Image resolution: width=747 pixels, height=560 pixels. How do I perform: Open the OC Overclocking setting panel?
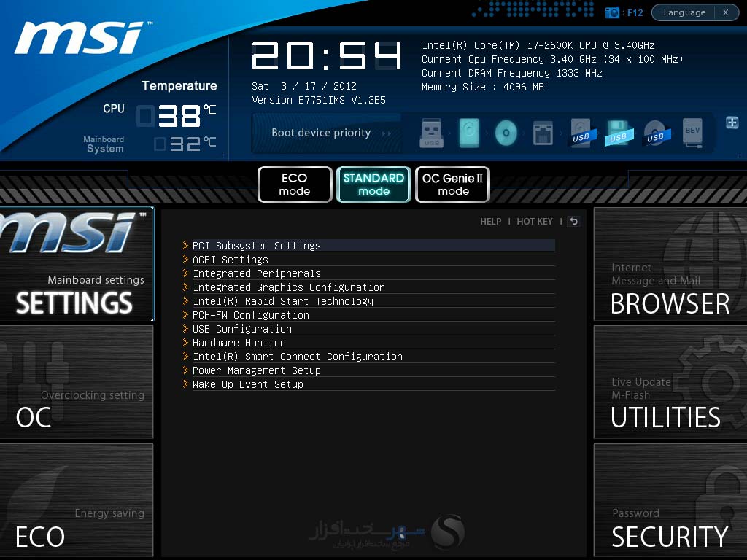(x=77, y=382)
